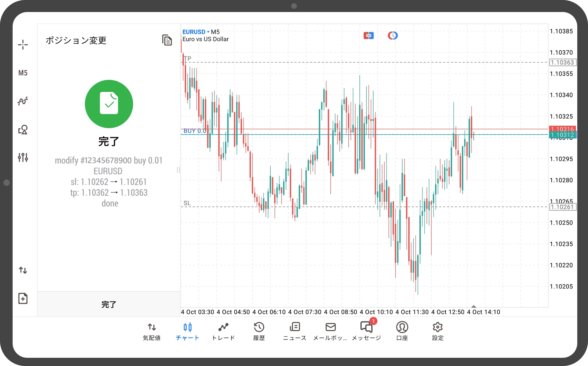Click the ポジション変更 panel title
Image resolution: width=588 pixels, height=366 pixels.
(x=76, y=40)
